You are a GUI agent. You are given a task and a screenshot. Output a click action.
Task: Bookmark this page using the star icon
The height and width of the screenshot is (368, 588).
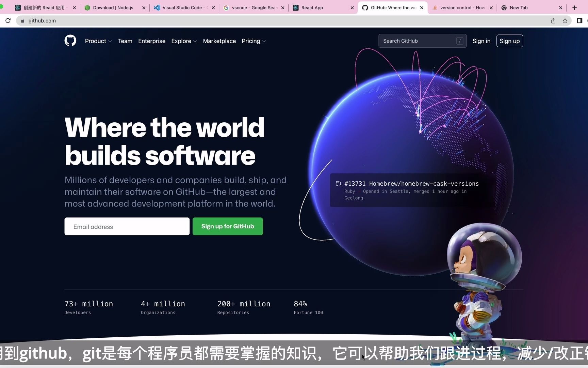click(x=565, y=20)
